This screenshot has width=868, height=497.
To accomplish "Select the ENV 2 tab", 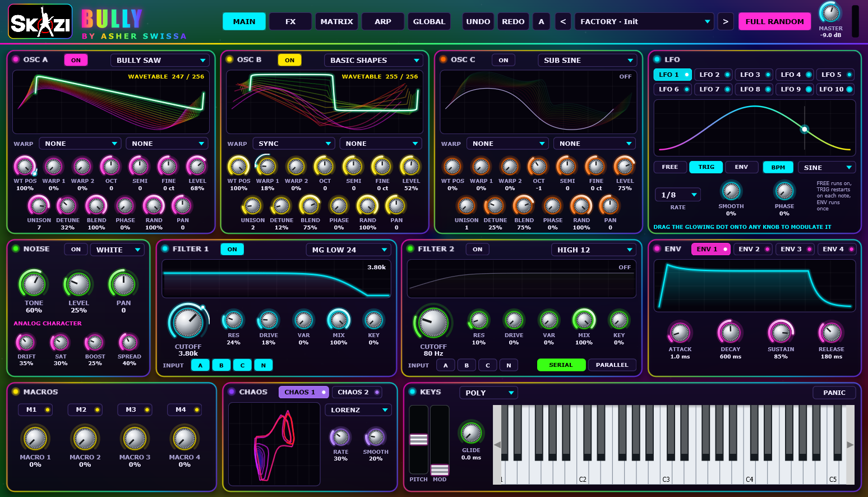I will 752,249.
